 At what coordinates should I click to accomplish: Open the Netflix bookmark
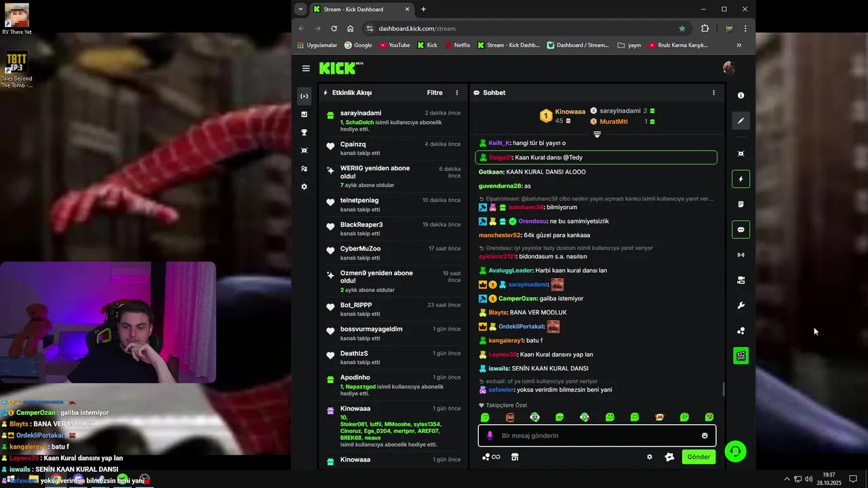457,45
